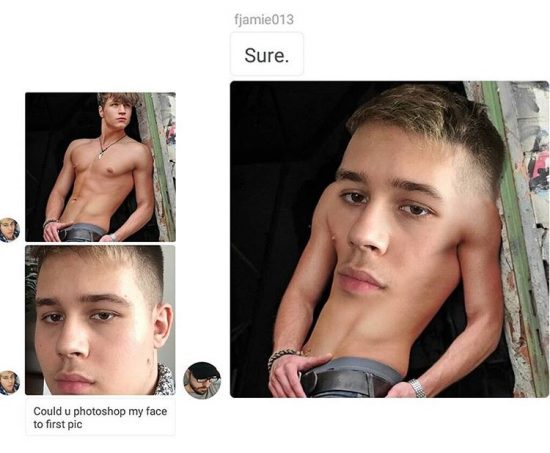Click the ear in the face selfie
Viewport: 550px width, 453px height.
(163, 325)
